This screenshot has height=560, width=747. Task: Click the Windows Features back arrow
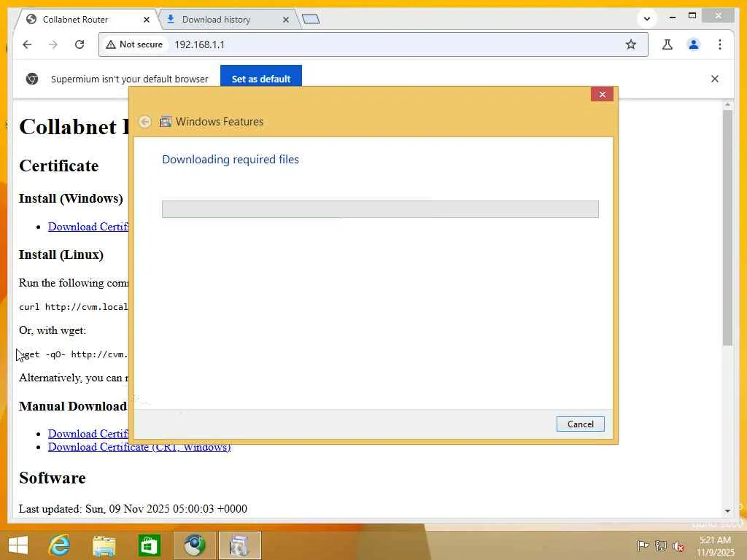pos(145,122)
